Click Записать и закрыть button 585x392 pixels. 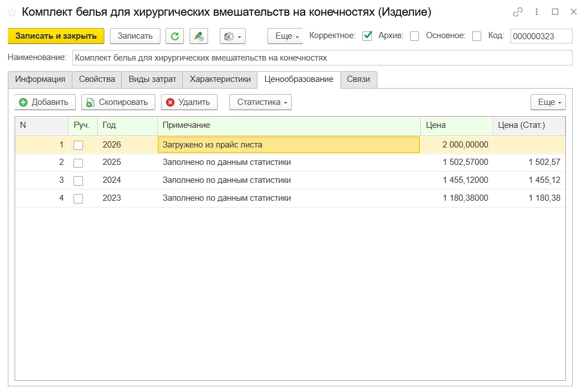point(56,36)
